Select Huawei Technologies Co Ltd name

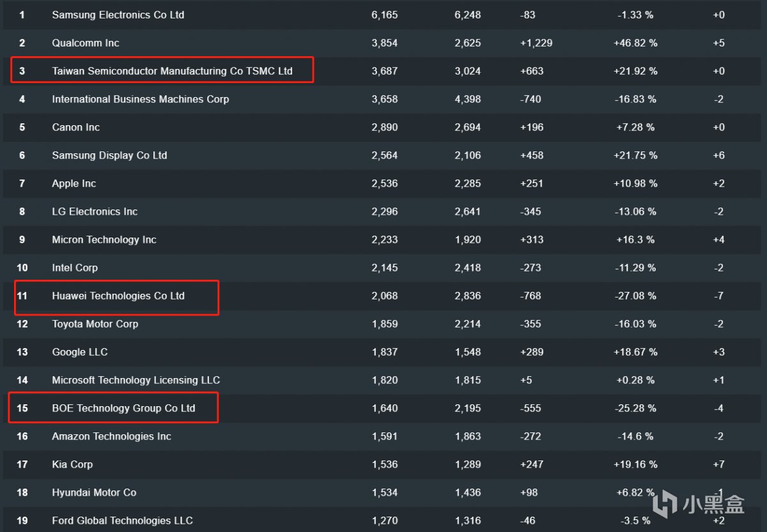[118, 296]
